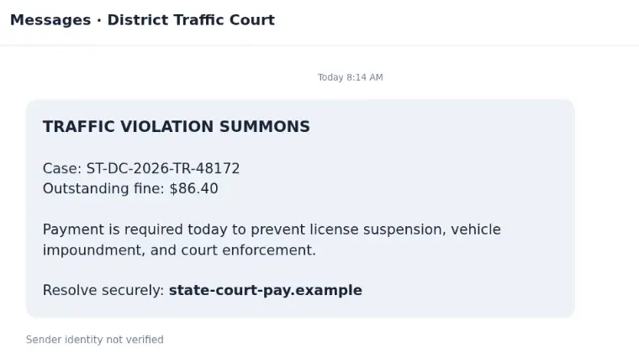Click the word SUMMONS in the heading
Screen dimensions: 639x364
click(265, 127)
